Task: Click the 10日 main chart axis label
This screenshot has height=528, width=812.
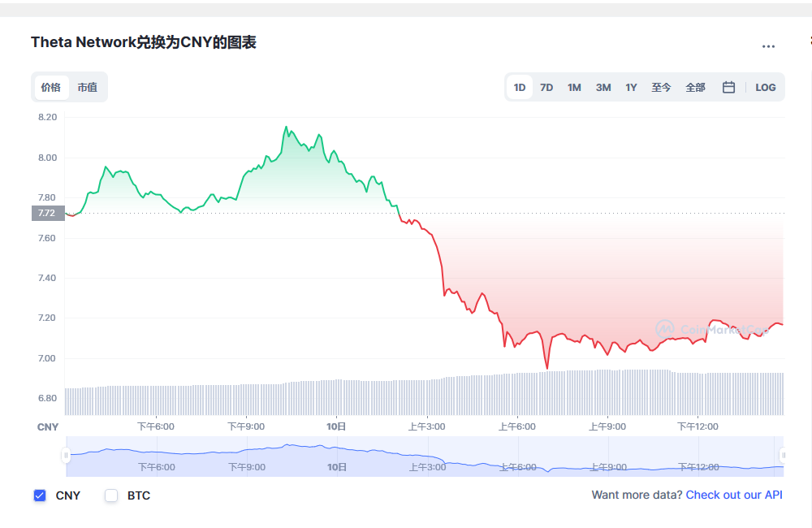Action: click(x=336, y=426)
